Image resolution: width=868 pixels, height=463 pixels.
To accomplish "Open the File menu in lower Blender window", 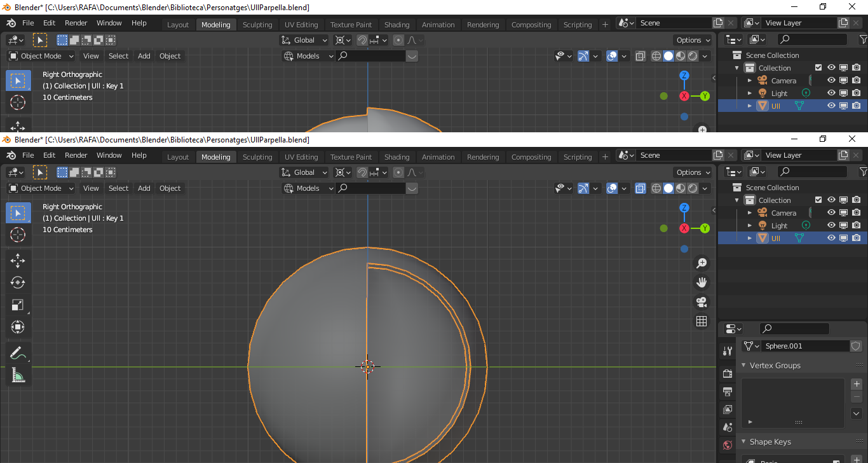I will pyautogui.click(x=28, y=155).
